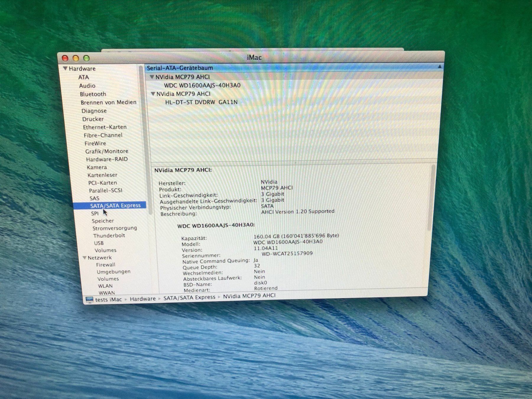Click the green zoom window button
This screenshot has height=399, width=532.
(86, 58)
